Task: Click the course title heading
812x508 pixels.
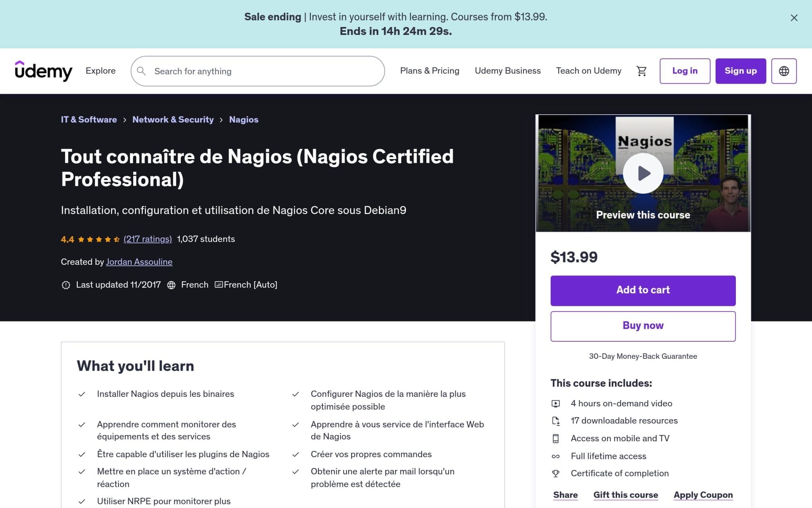Action: click(x=257, y=168)
